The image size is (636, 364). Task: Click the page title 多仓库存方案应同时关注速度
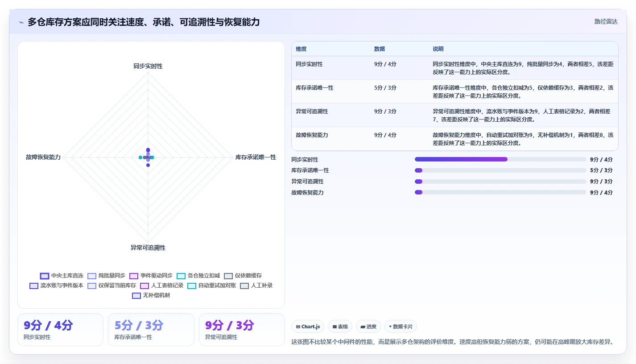point(144,22)
